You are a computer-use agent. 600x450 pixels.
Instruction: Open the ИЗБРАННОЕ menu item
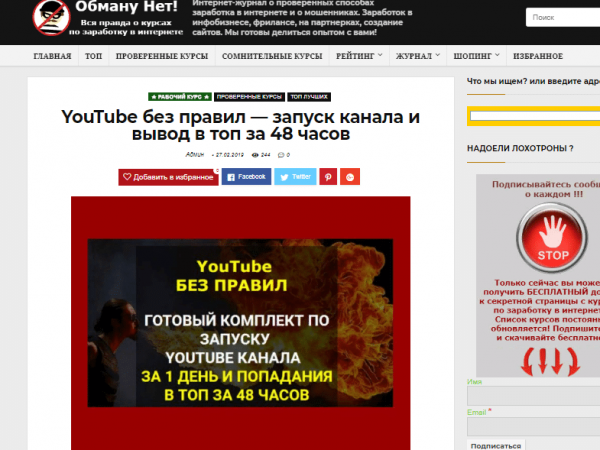538,56
